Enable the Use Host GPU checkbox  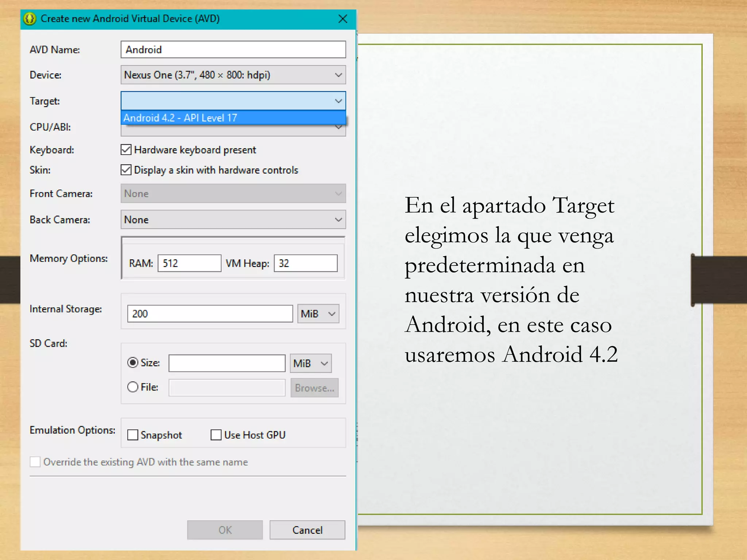coord(216,435)
